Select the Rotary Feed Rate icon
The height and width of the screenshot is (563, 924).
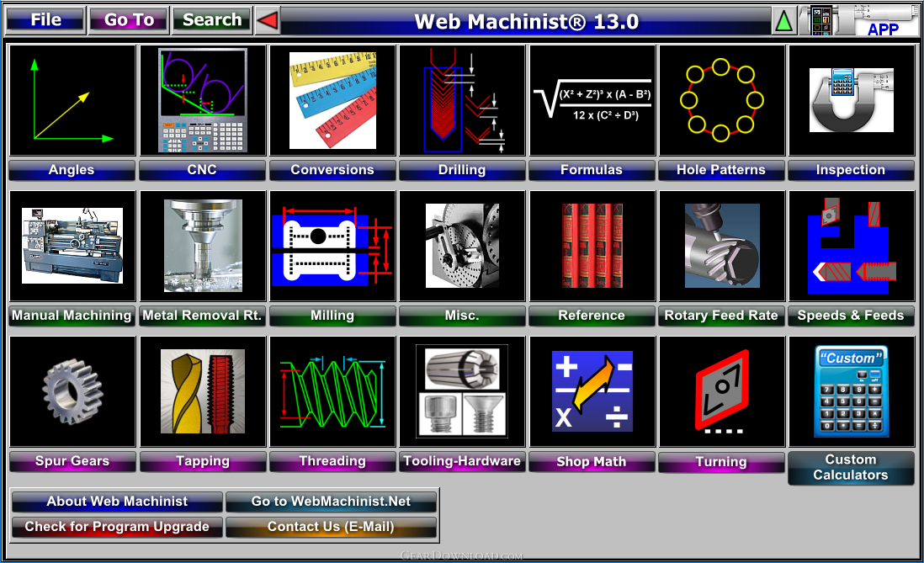tap(722, 246)
